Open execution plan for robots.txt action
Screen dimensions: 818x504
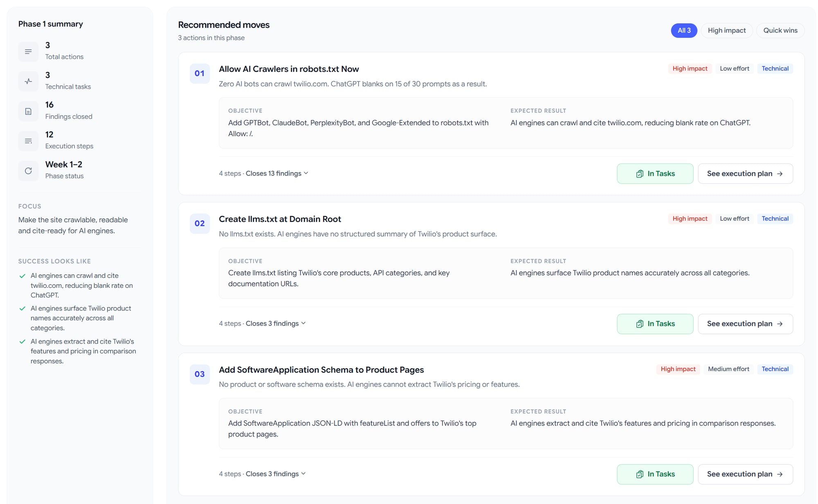(745, 174)
